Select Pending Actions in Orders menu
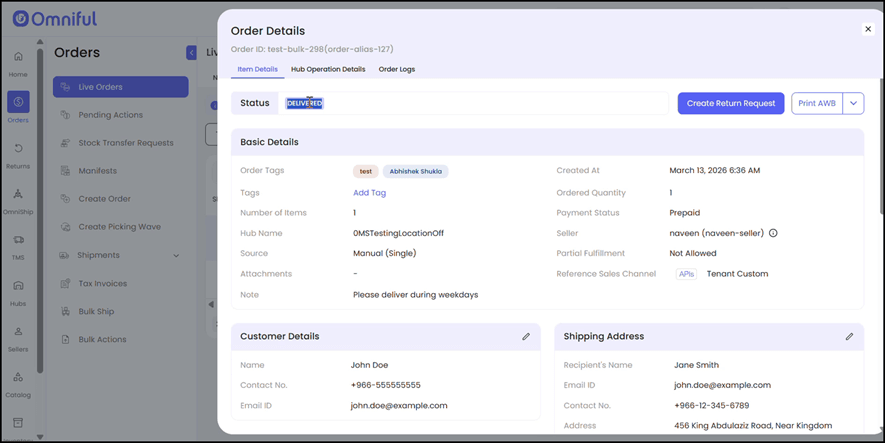 (110, 115)
